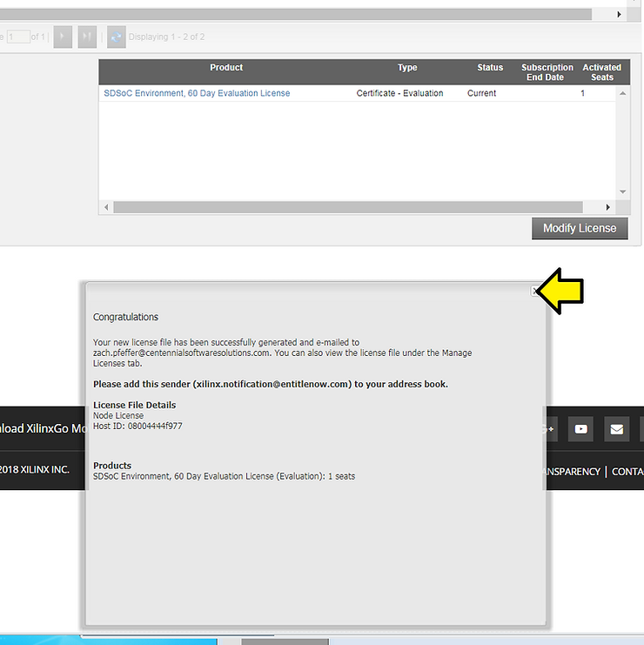
Task: Select the 'Certificate - Evaluation' type cell
Action: point(399,93)
